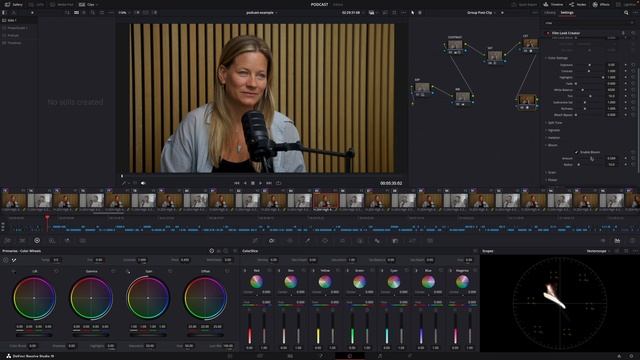
Task: Toggle Contrast keyframe diamond in Color Settings
Action: 625,71
